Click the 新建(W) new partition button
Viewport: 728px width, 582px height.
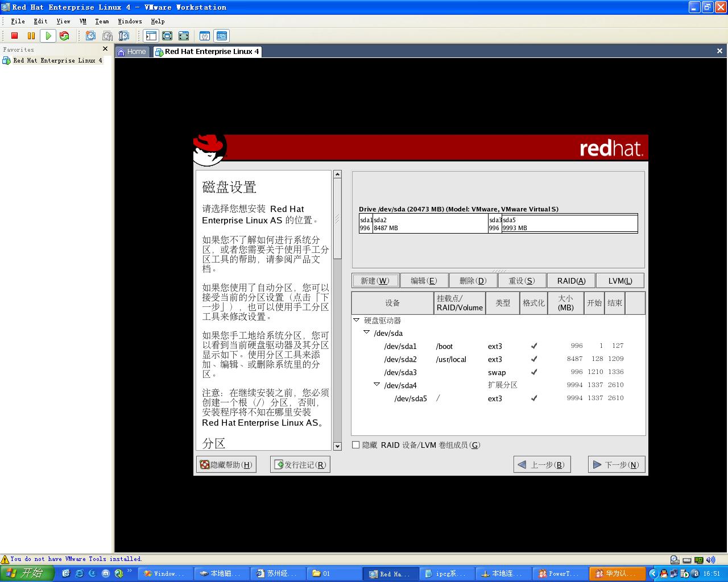375,281
